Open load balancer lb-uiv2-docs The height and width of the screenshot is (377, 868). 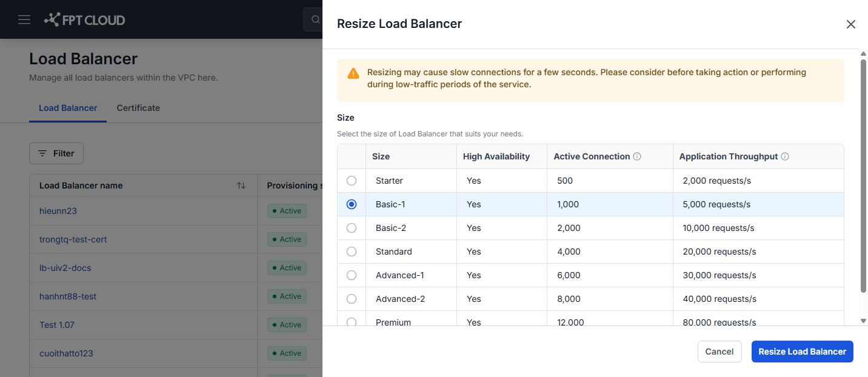click(65, 268)
